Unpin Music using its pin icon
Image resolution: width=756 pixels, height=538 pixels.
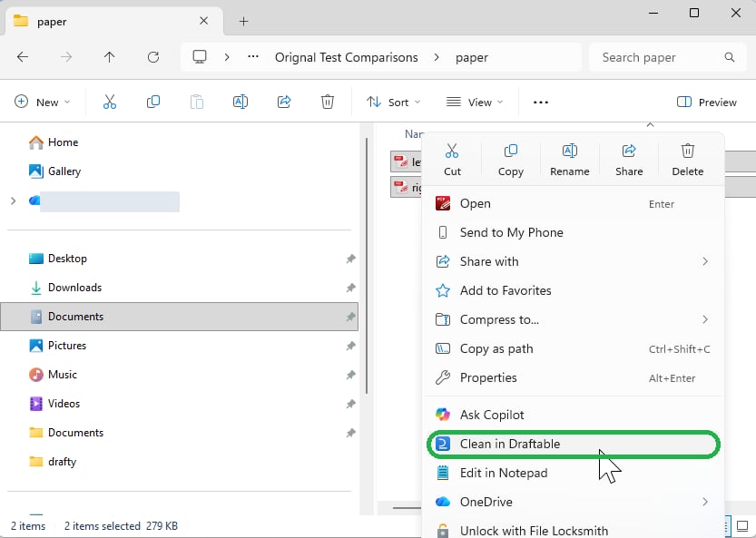(350, 375)
